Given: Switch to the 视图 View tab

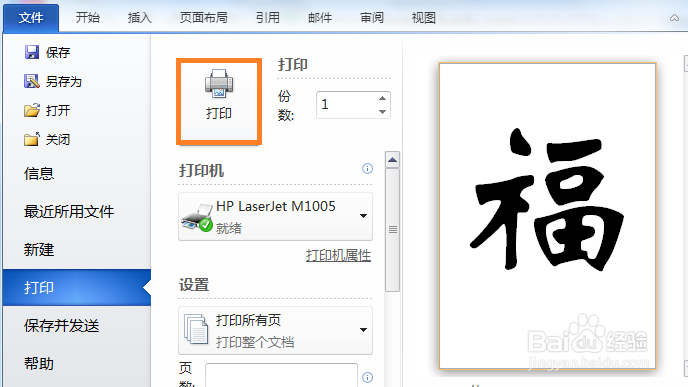Looking at the screenshot, I should pyautogui.click(x=423, y=18).
